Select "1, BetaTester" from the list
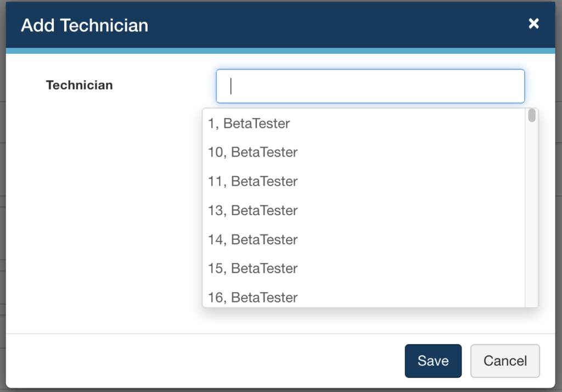 point(249,124)
